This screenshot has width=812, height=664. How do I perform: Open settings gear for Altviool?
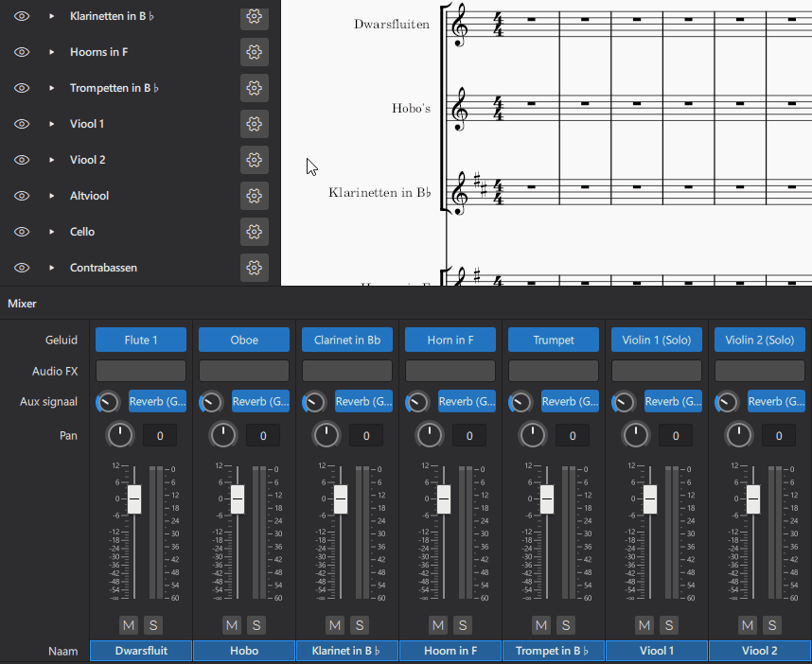point(254,196)
